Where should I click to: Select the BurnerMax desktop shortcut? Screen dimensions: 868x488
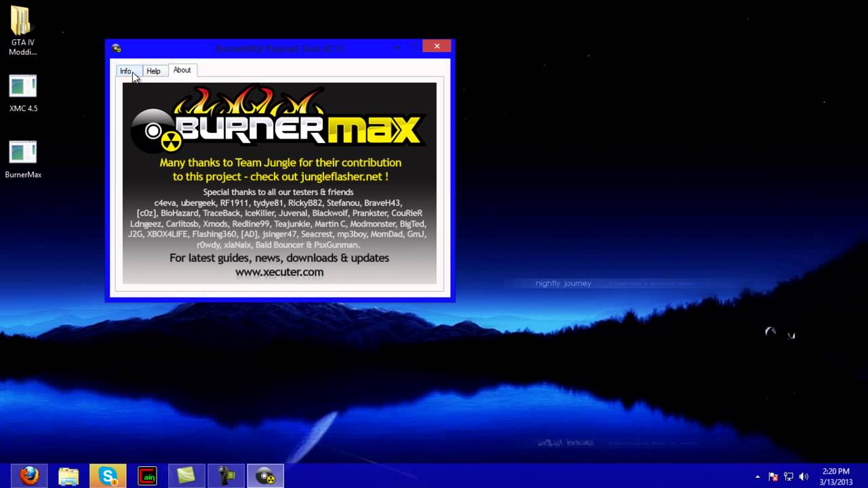23,159
